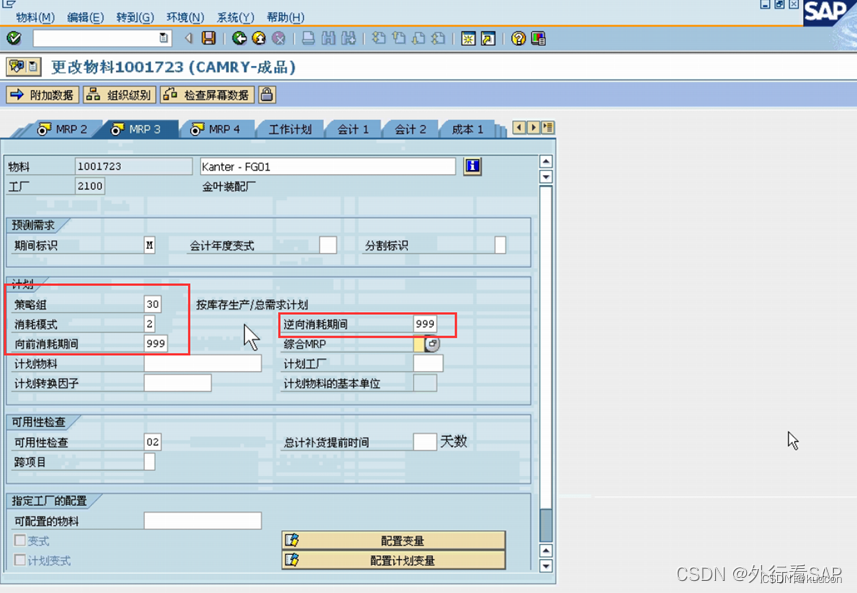Image resolution: width=857 pixels, height=593 pixels.
Task: Toggle the 计划变式 checkbox
Action: (x=20, y=560)
